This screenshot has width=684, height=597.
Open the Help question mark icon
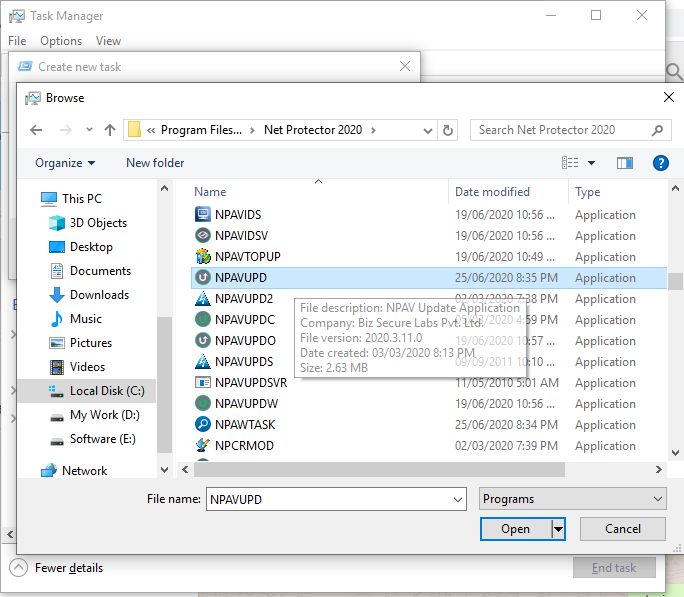click(x=660, y=163)
